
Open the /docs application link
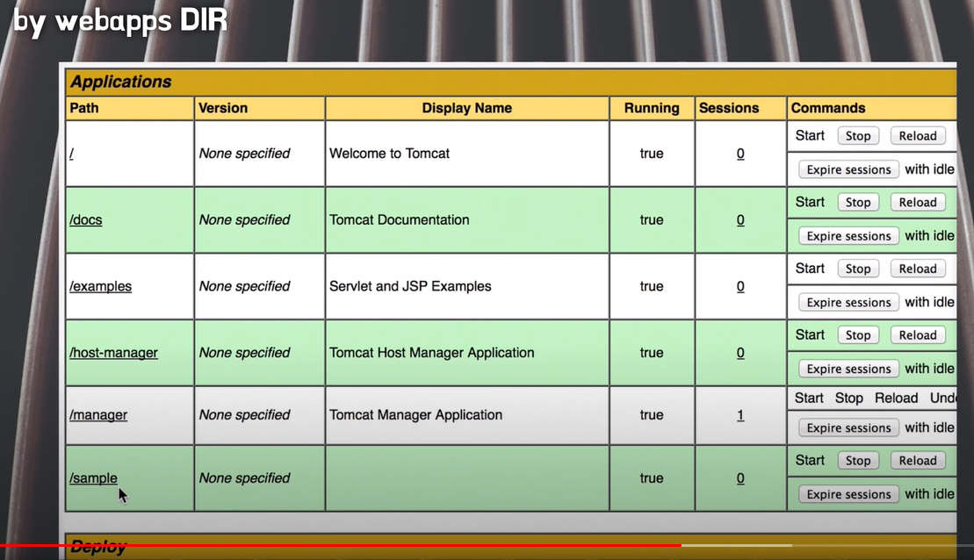coord(86,219)
